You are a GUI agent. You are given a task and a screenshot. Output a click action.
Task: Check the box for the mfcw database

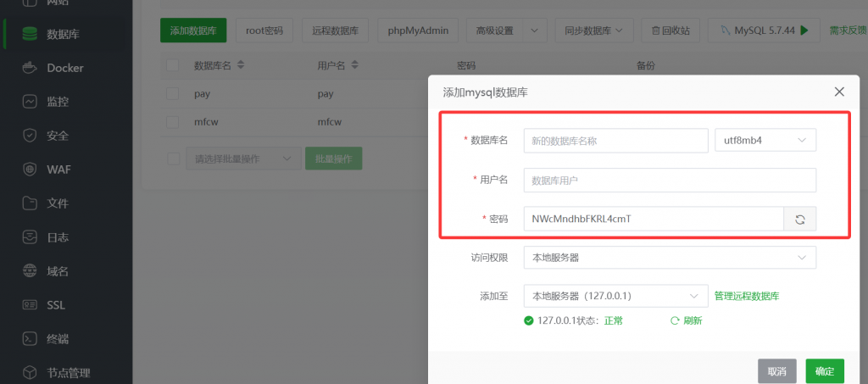173,122
